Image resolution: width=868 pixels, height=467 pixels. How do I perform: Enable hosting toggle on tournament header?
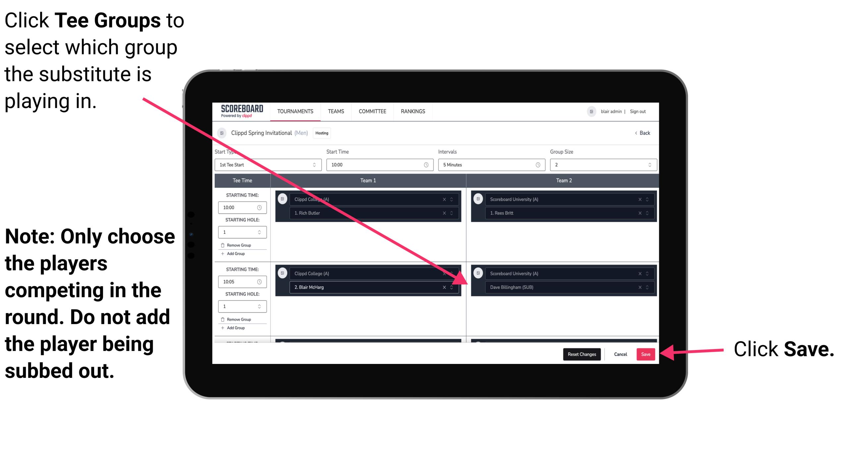pyautogui.click(x=322, y=133)
